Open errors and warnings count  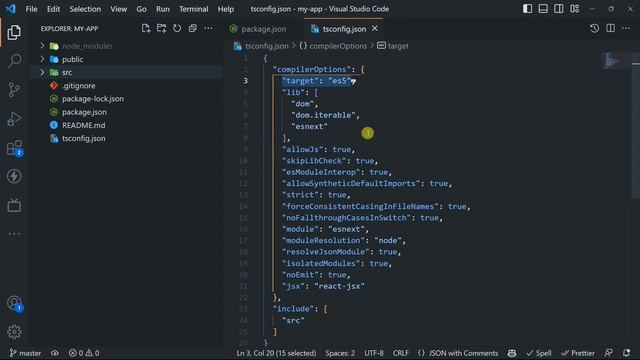point(84,353)
